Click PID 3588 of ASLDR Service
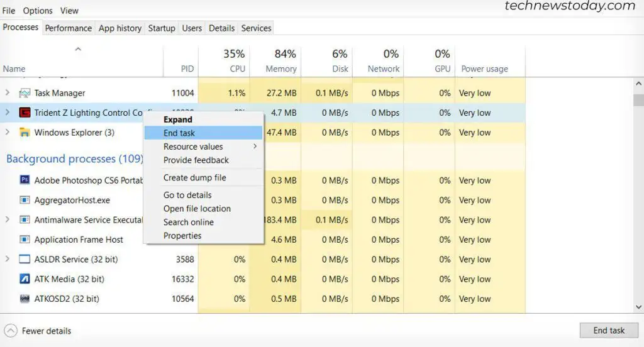This screenshot has height=347, width=644. (x=185, y=259)
